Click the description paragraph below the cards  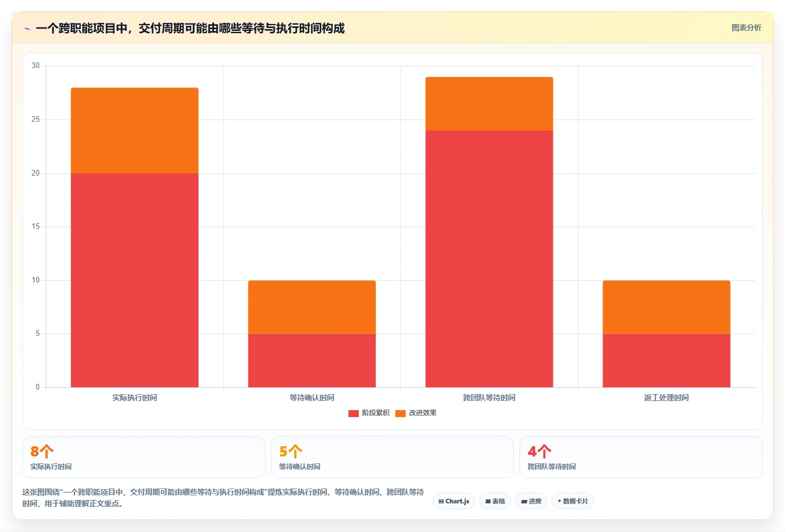pyautogui.click(x=223, y=498)
